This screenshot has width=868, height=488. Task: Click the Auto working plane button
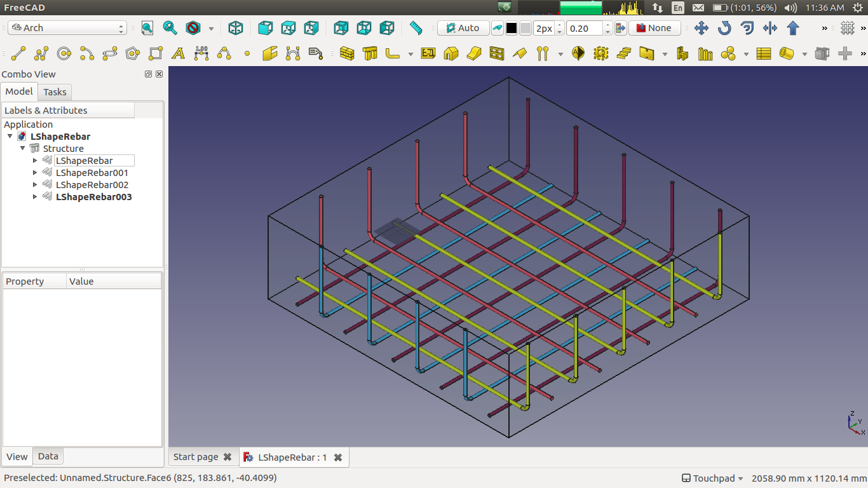click(x=463, y=28)
